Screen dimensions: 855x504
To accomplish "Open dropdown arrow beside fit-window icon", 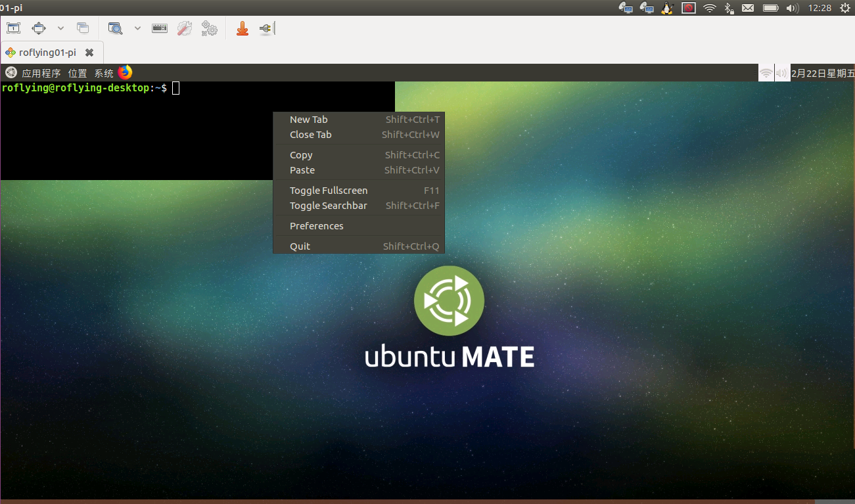I will coord(60,28).
